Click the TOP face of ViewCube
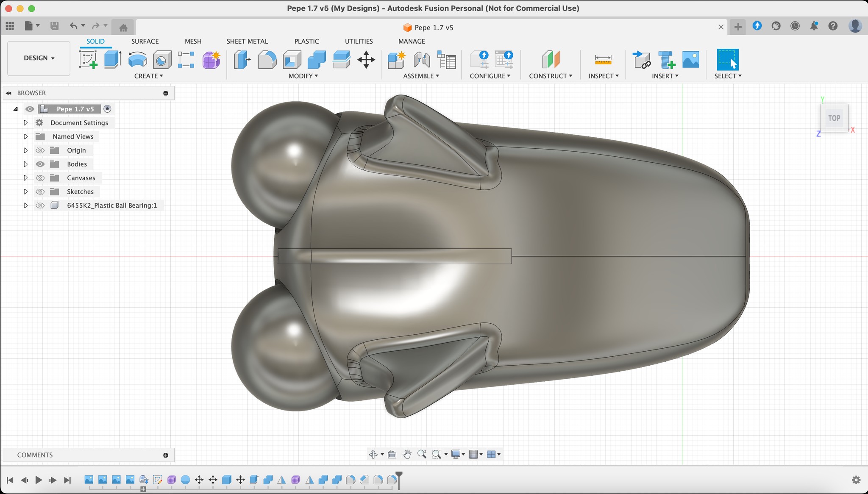Viewport: 868px width, 494px height. coord(834,118)
